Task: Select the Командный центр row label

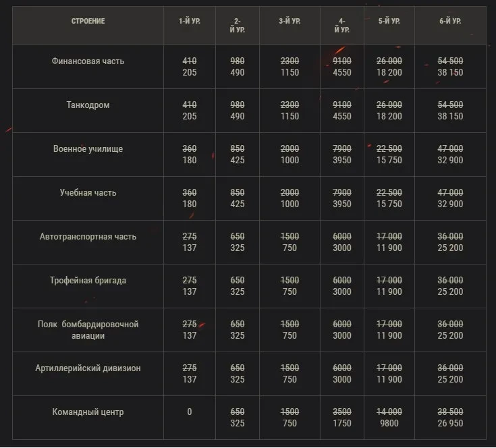Action: 88,412
